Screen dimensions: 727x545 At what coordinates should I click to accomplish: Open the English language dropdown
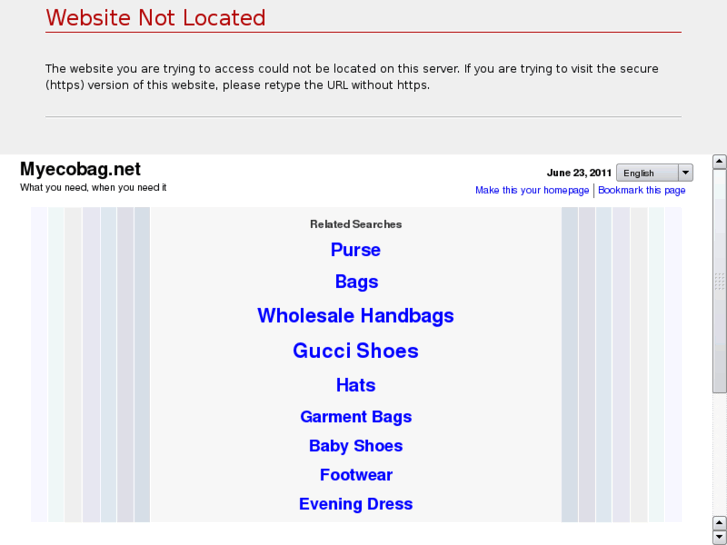coord(654,173)
